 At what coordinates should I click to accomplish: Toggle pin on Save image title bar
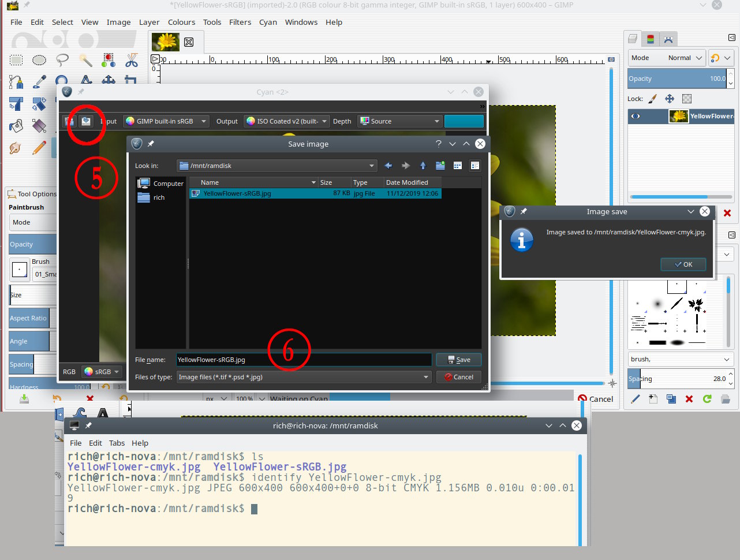point(151,144)
